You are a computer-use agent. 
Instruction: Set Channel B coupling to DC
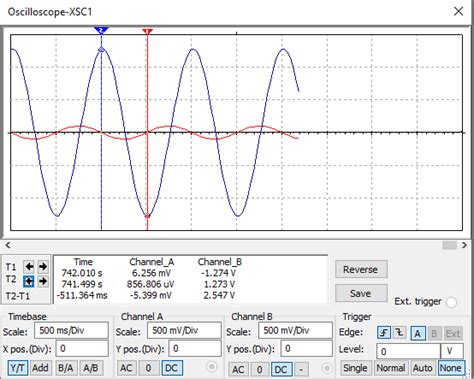[281, 370]
